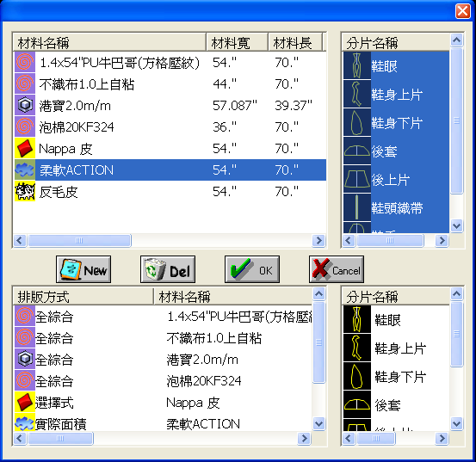The image size is (476, 462).
Task: Click the blue puzzle icon of 柔軟ACTION row
Action: (x=25, y=169)
